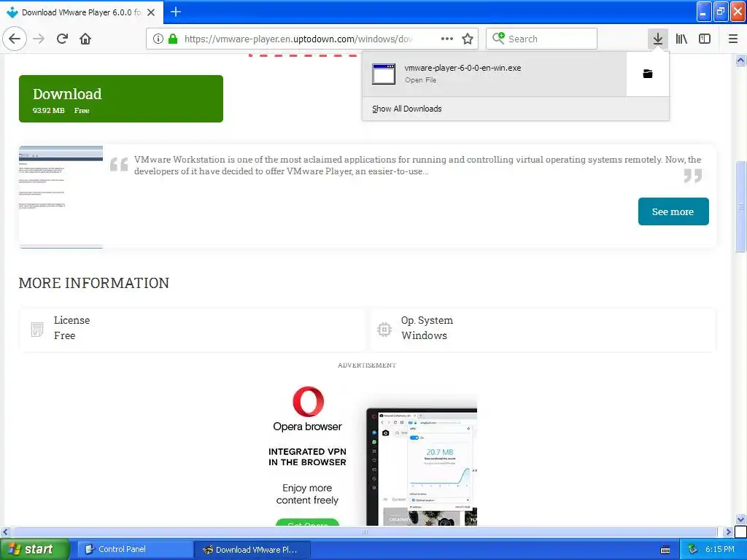Open page actions three-dot menu
The image size is (747, 560).
447,39
